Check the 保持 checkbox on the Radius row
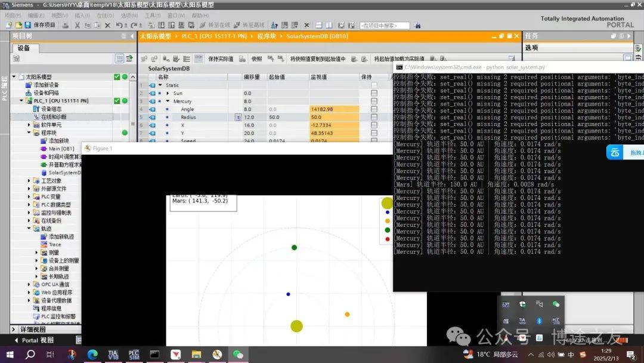 coord(374,117)
